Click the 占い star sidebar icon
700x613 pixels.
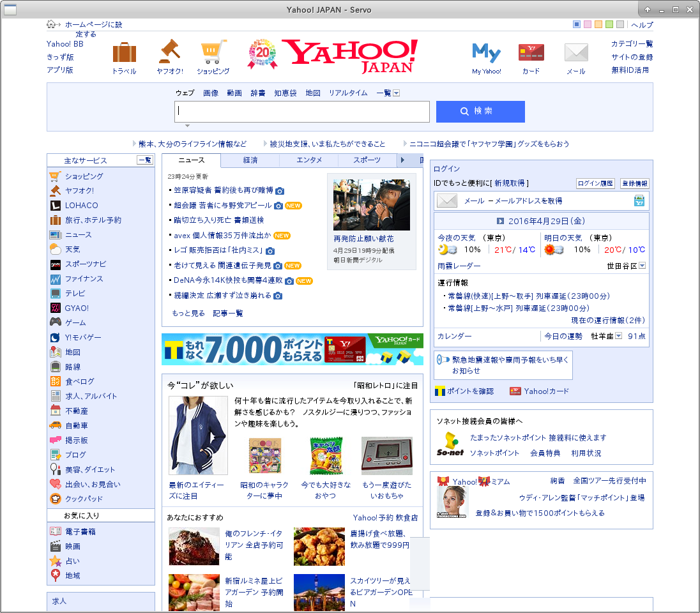pyautogui.click(x=56, y=561)
